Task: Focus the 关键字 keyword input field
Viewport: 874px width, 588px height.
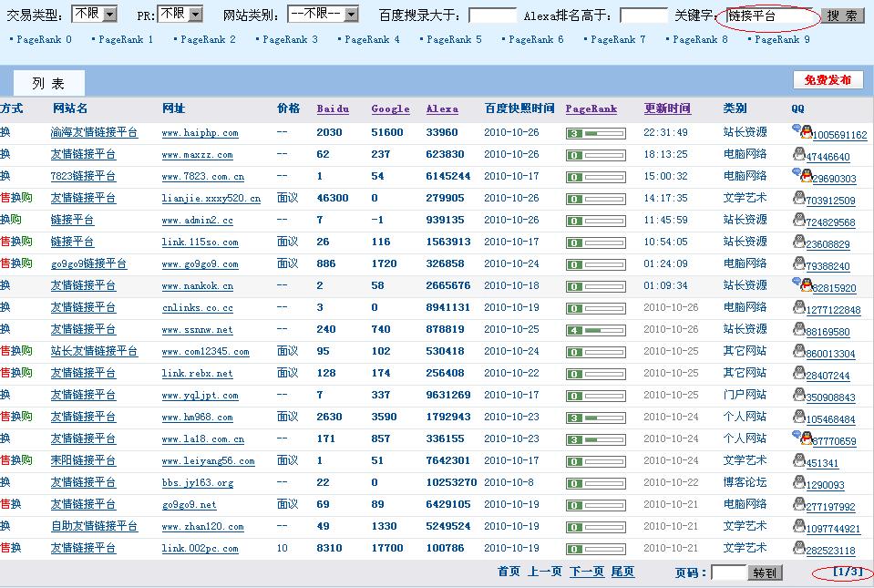Action: tap(768, 15)
